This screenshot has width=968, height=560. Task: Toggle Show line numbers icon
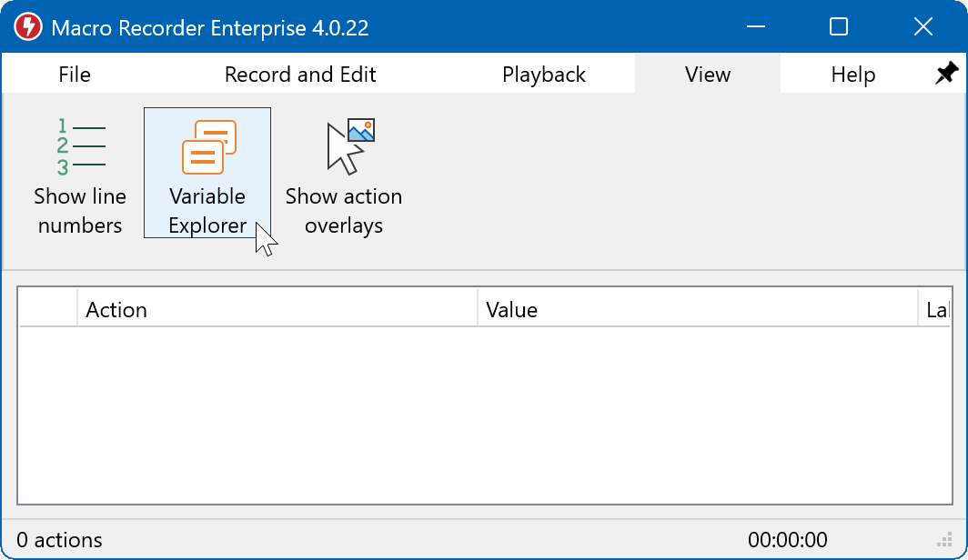pos(80,145)
